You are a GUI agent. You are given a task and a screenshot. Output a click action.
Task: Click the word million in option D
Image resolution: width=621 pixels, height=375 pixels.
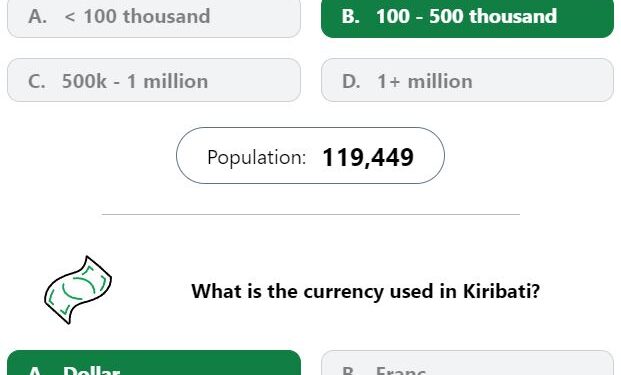[x=440, y=81]
